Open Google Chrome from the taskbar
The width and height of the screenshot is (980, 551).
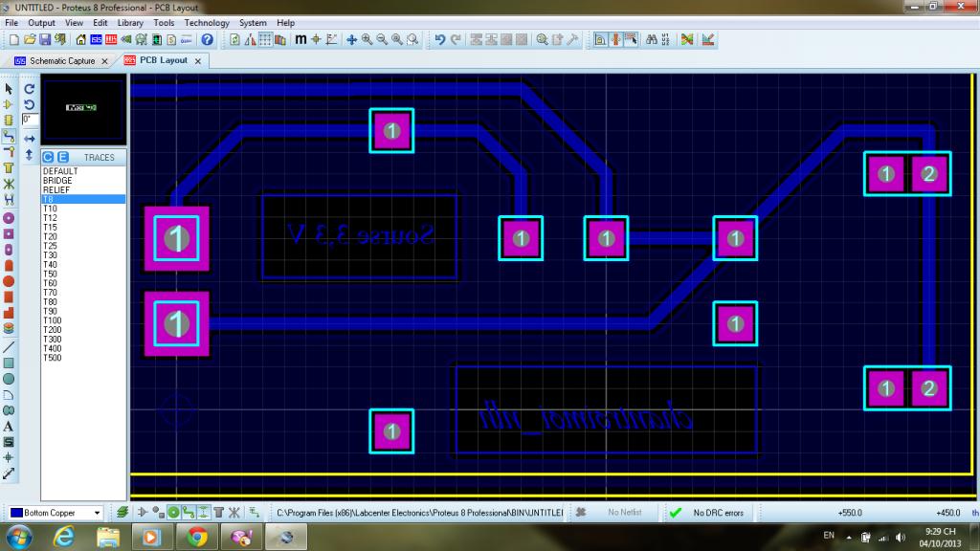(x=196, y=537)
